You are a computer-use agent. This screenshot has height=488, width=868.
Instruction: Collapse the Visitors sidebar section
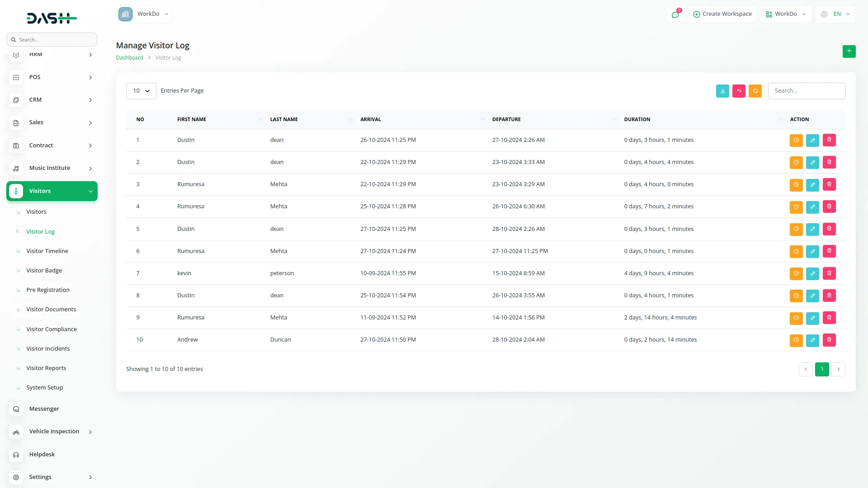[52, 191]
